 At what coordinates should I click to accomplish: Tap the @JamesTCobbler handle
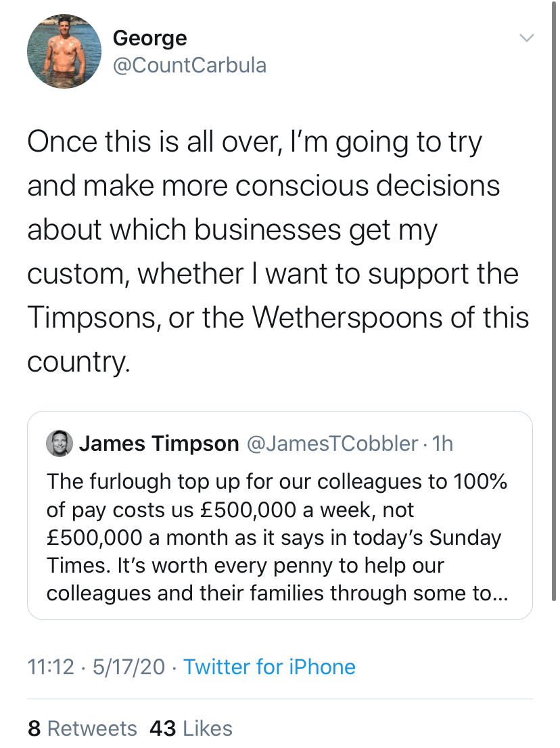331,443
